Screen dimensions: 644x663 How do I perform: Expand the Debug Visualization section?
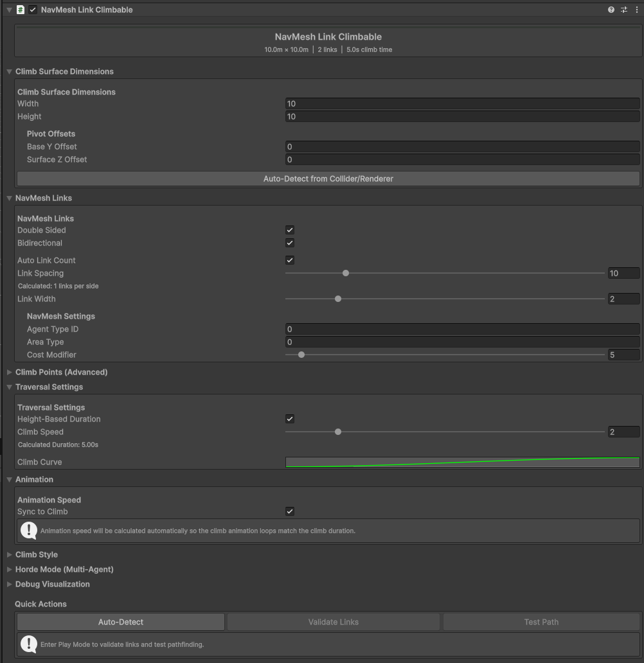point(10,584)
